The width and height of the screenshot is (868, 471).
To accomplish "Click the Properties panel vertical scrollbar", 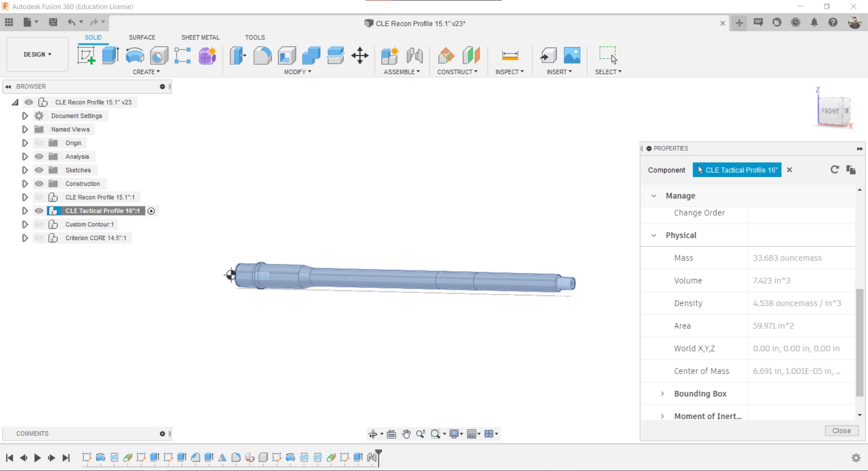I will click(x=860, y=343).
